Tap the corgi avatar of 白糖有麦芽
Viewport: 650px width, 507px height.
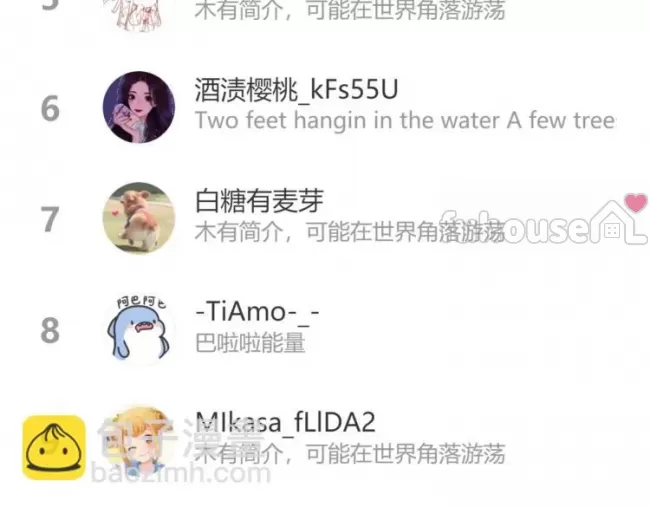tap(139, 218)
